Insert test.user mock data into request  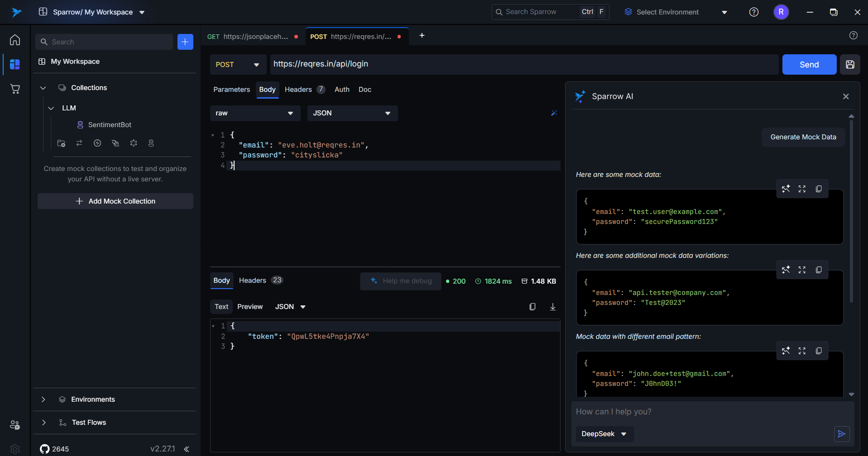tap(786, 189)
